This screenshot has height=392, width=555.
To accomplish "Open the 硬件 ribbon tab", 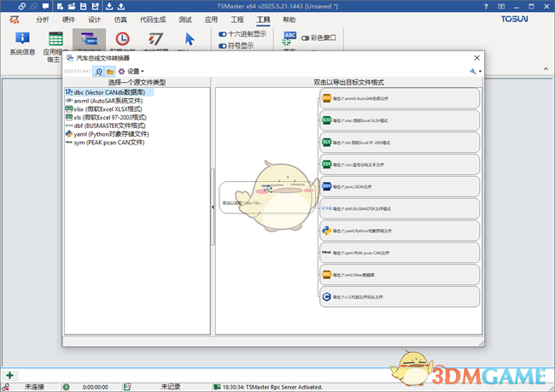I will 68,20.
